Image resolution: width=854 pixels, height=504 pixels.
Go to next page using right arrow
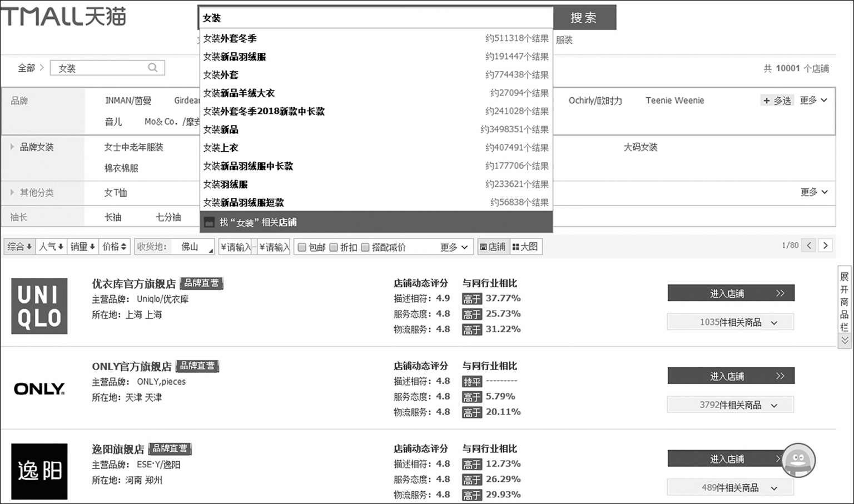(826, 245)
